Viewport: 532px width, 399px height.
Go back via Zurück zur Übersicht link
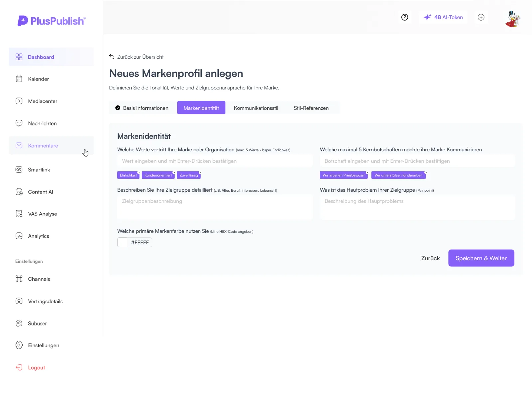[140, 57]
